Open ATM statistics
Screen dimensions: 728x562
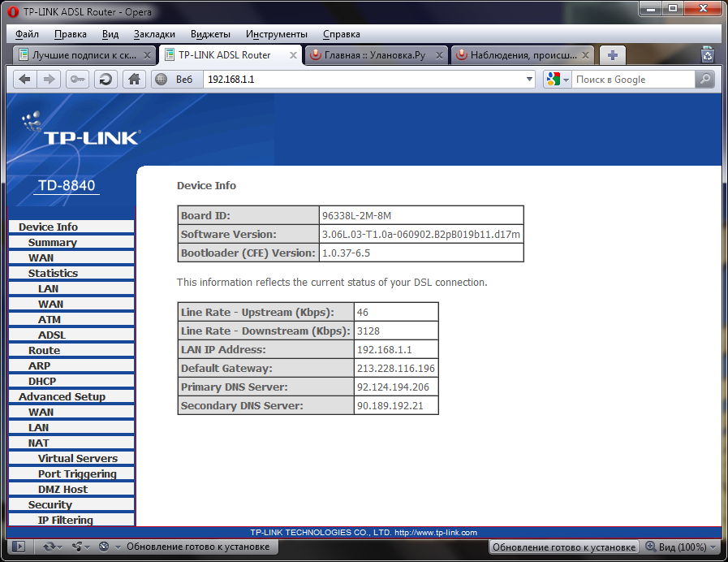(71, 319)
